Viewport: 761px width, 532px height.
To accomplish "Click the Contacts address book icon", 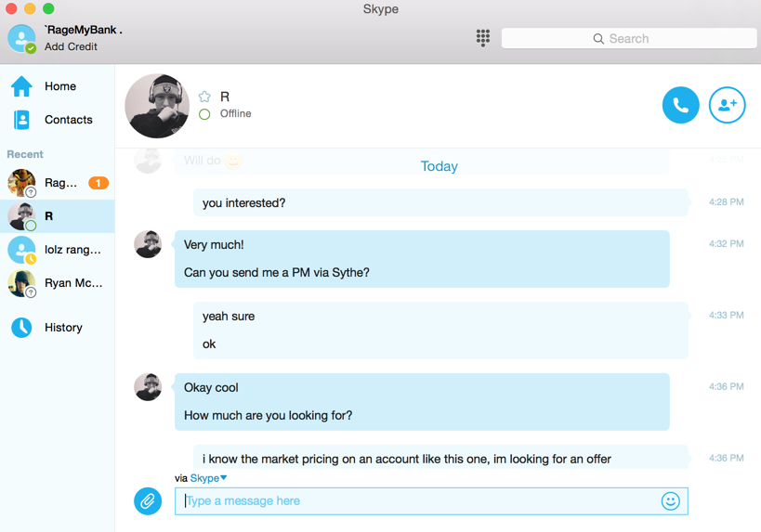I will (x=21, y=120).
